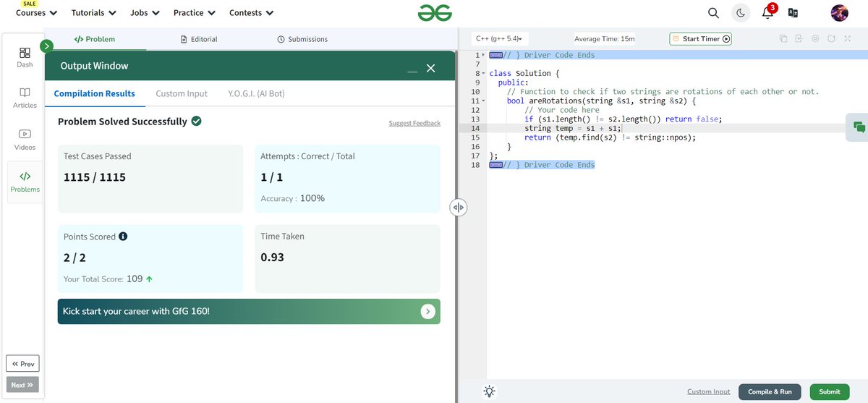Click the 2 / 2 points value
This screenshot has height=403, width=868.
click(76, 257)
